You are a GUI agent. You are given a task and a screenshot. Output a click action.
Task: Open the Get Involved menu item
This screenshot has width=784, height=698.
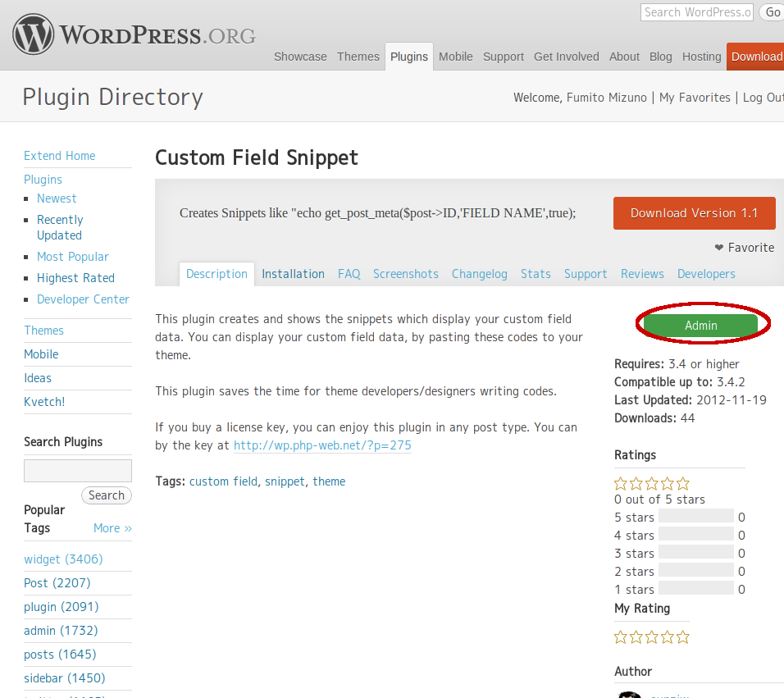coord(567,57)
